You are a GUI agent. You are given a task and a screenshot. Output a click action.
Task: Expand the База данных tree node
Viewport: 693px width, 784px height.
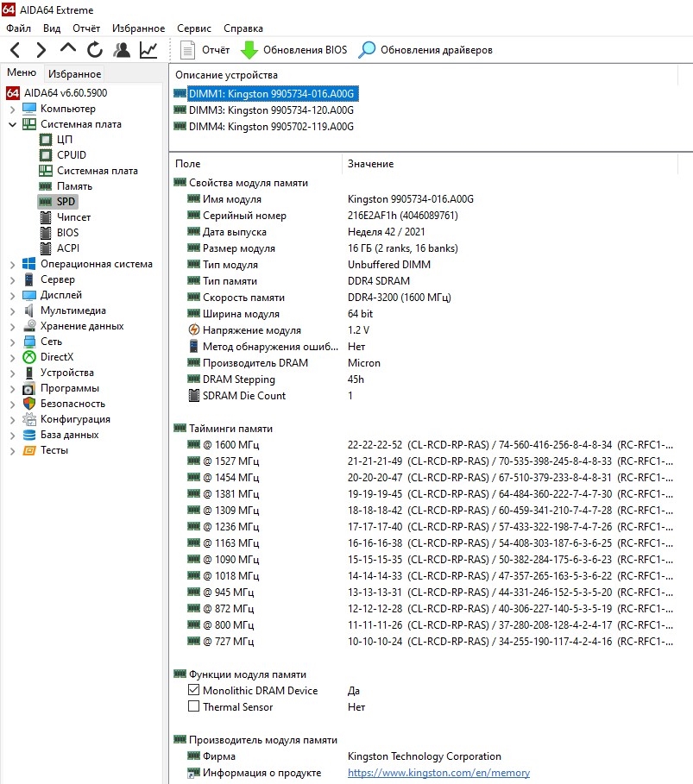click(12, 435)
